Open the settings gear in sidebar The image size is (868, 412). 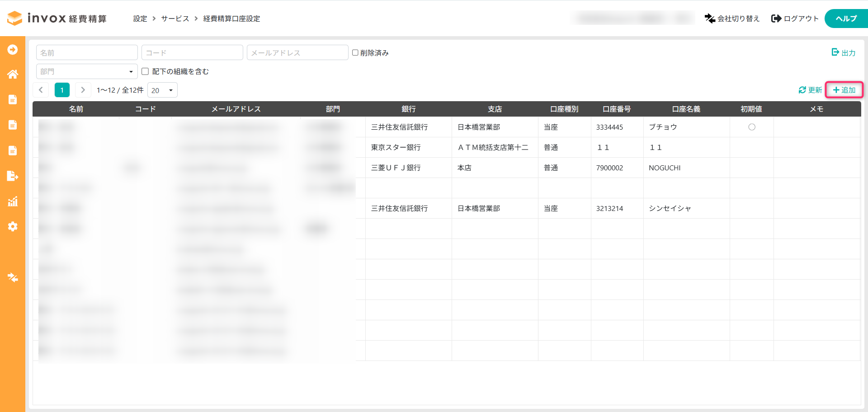coord(13,226)
